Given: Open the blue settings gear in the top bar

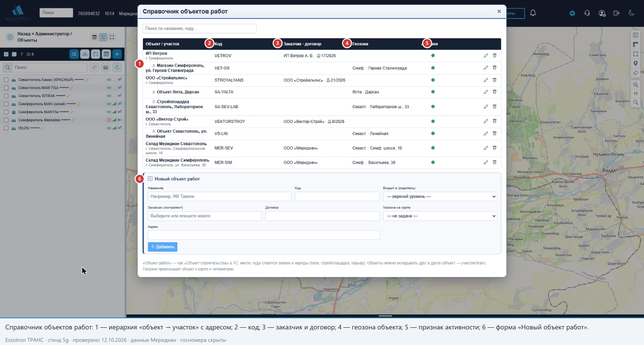Looking at the screenshot, I should tap(572, 13).
